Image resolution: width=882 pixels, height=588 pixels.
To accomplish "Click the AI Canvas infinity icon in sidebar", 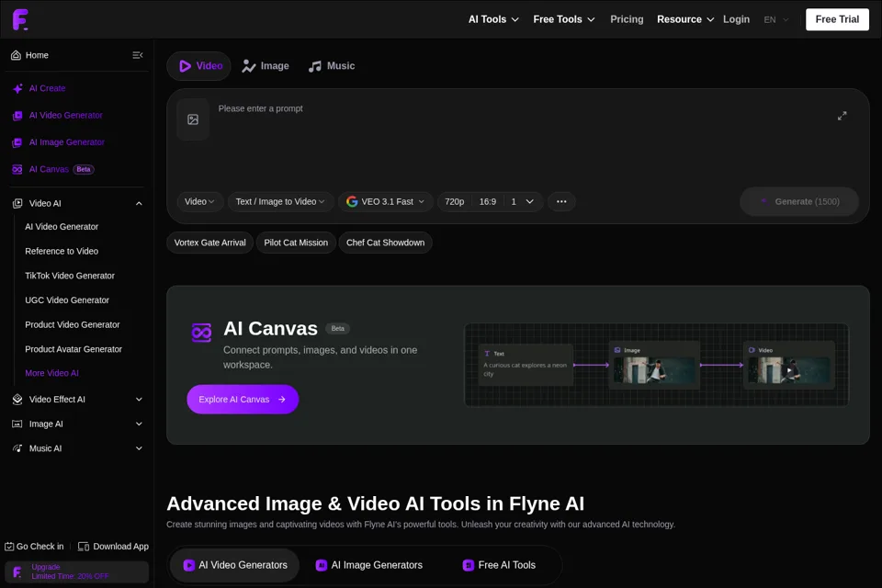I will pos(17,169).
